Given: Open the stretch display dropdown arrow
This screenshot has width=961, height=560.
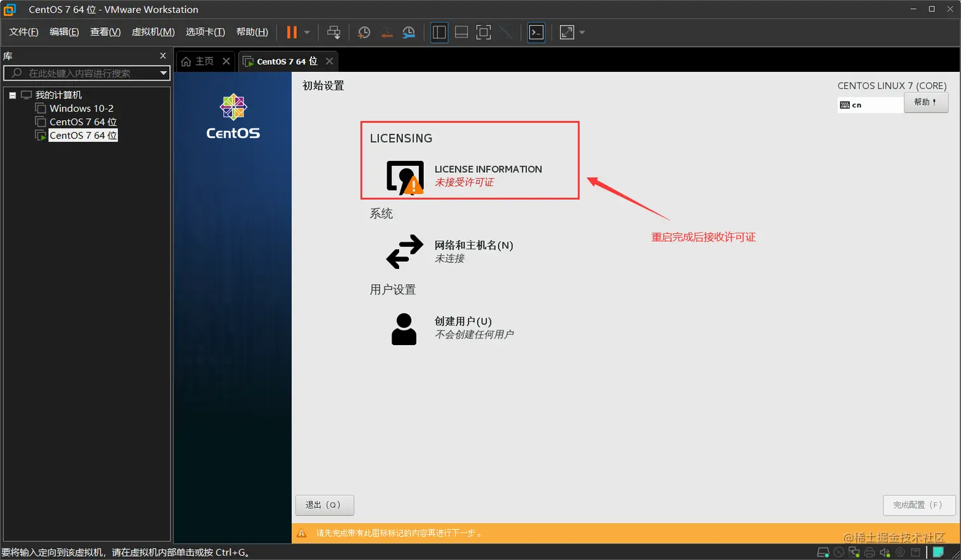Looking at the screenshot, I should [582, 32].
